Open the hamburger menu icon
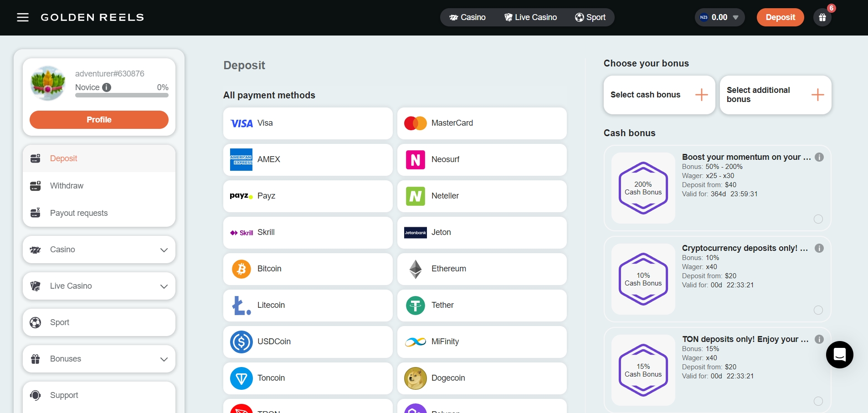This screenshot has width=868, height=413. (22, 17)
